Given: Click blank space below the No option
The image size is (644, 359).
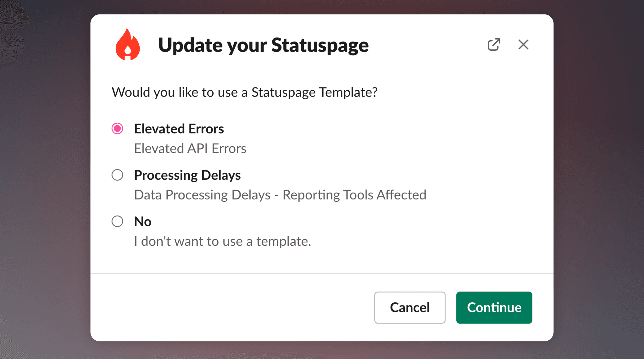Looking at the screenshot, I should [x=322, y=261].
